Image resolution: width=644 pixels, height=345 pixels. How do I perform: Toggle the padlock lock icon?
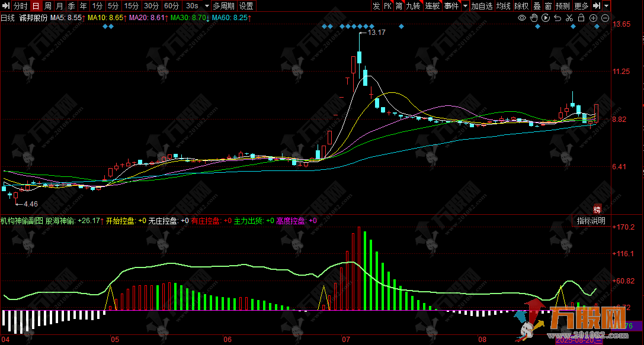click(581, 18)
